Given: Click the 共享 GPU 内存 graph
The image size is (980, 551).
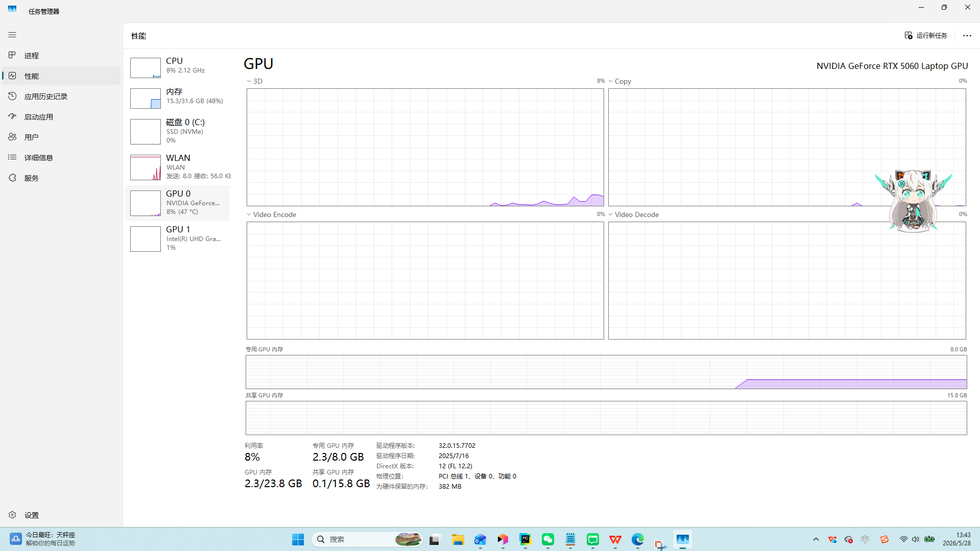Looking at the screenshot, I should coord(606,418).
